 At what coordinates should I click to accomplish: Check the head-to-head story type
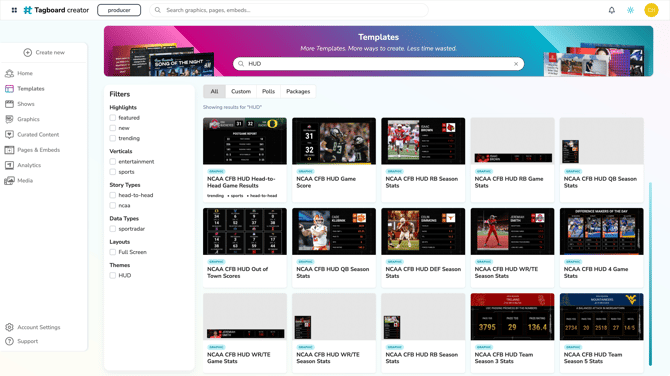(x=113, y=195)
